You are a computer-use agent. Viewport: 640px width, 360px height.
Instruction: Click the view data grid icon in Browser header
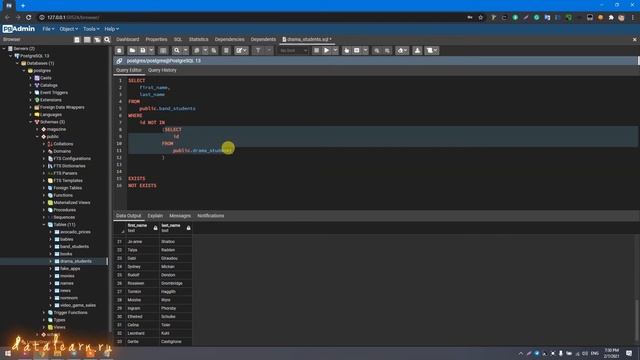click(x=87, y=40)
